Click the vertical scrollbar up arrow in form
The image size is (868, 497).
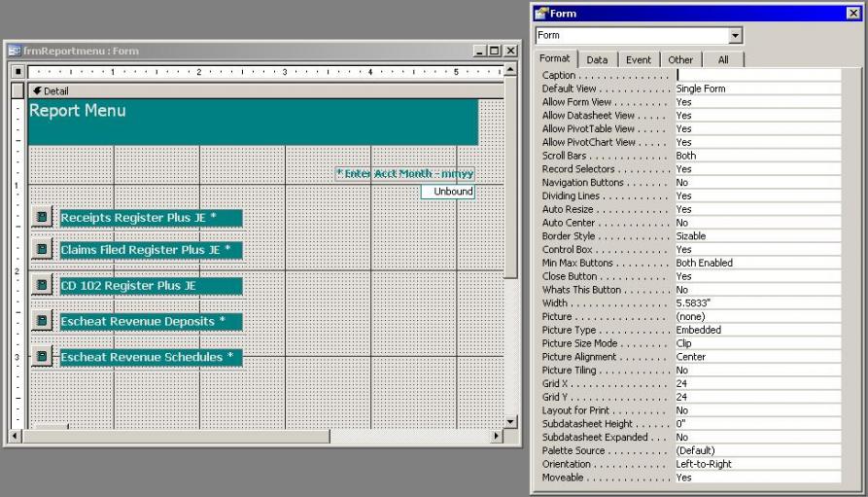coord(510,69)
